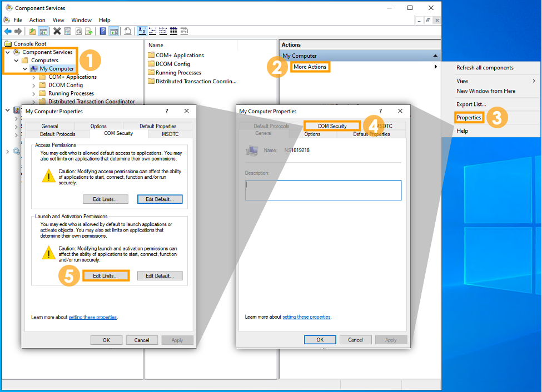
Task: Open Help via the blue question-mark toolbar icon
Action: click(x=103, y=32)
